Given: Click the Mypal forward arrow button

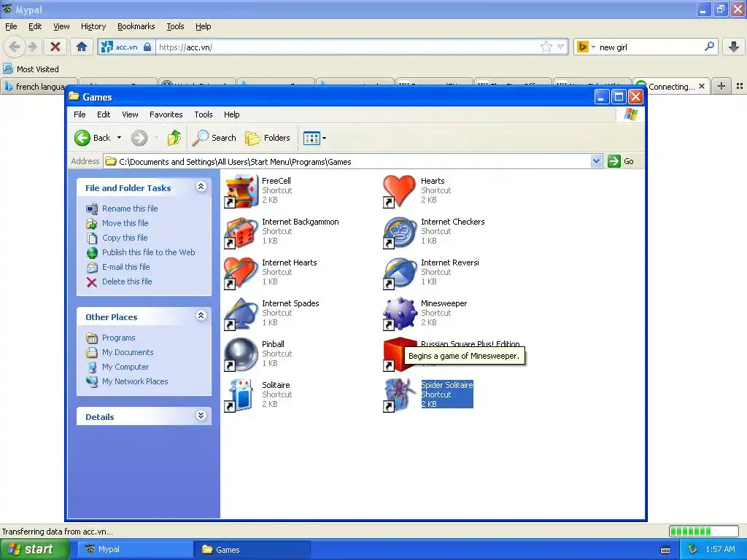Looking at the screenshot, I should pos(32,47).
